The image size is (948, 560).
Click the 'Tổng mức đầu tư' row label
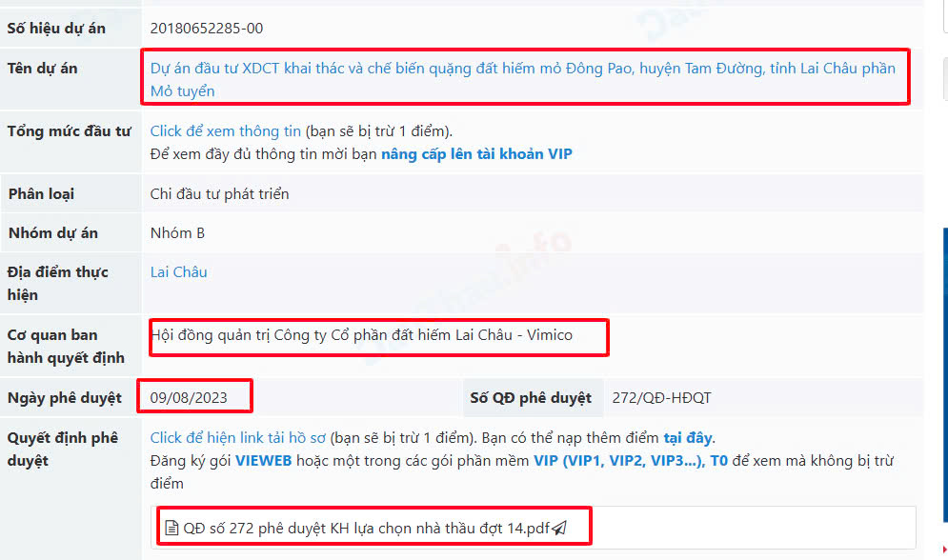[x=69, y=131]
